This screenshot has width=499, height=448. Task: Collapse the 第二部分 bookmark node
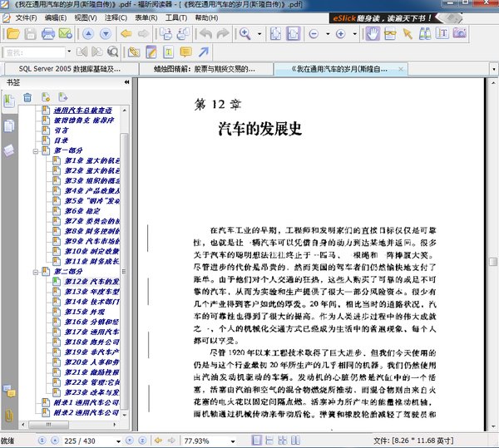pyautogui.click(x=35, y=271)
